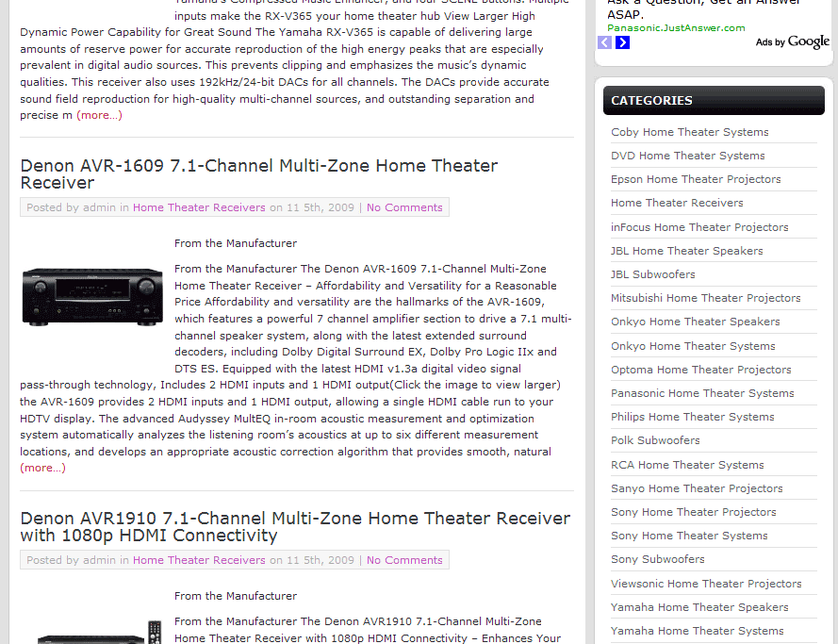The width and height of the screenshot is (838, 644).
Task: Open Sony Subwoofers category
Action: (x=657, y=558)
